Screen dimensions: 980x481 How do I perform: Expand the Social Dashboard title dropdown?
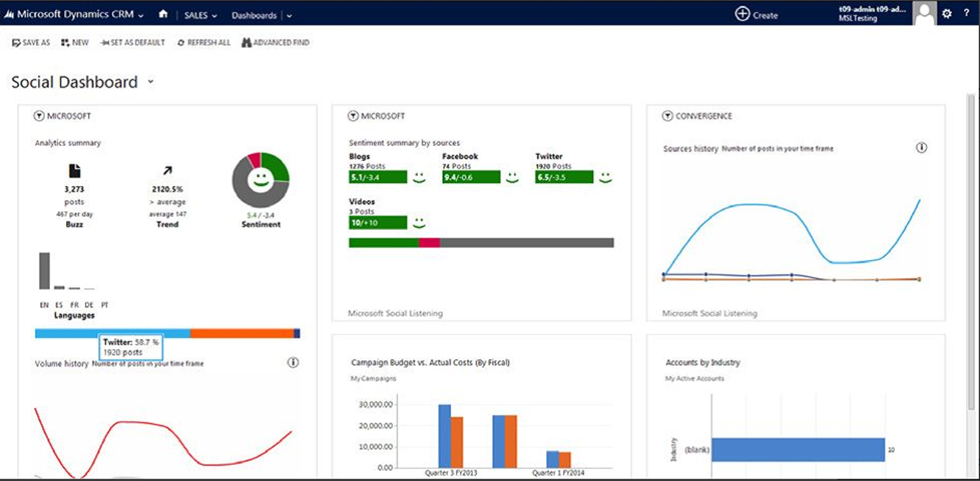pyautogui.click(x=150, y=82)
